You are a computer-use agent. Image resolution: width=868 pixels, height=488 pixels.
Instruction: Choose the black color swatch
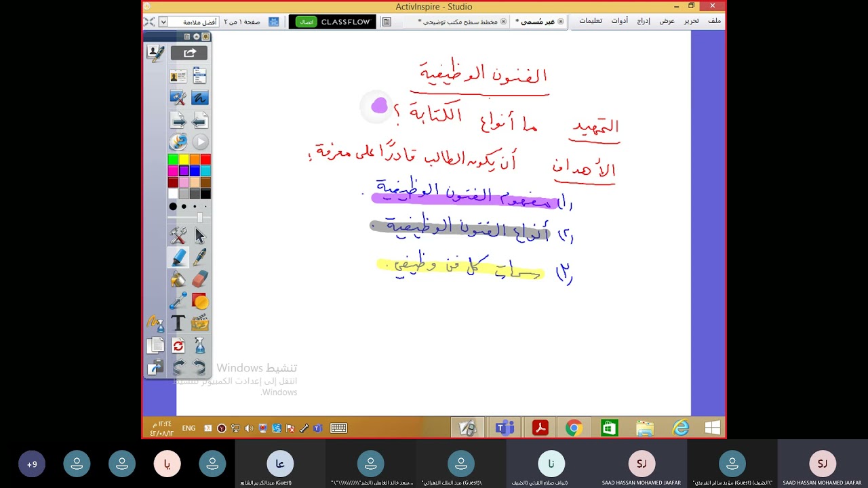[205, 194]
